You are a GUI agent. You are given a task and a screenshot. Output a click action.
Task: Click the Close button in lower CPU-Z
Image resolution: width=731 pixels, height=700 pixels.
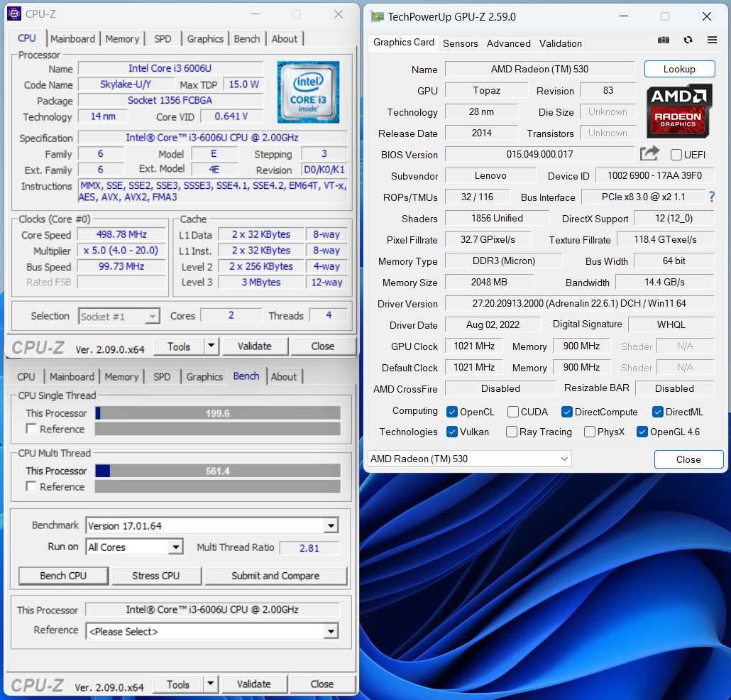[321, 684]
